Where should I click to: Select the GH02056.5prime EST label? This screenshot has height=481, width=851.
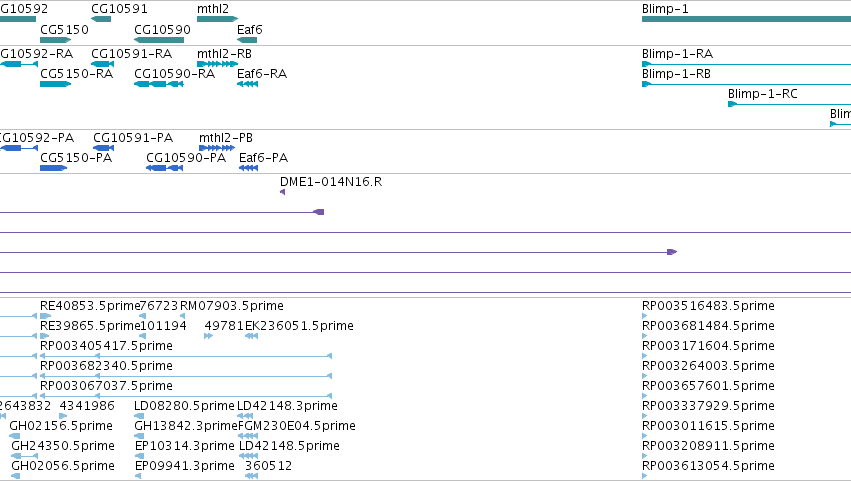pos(63,466)
